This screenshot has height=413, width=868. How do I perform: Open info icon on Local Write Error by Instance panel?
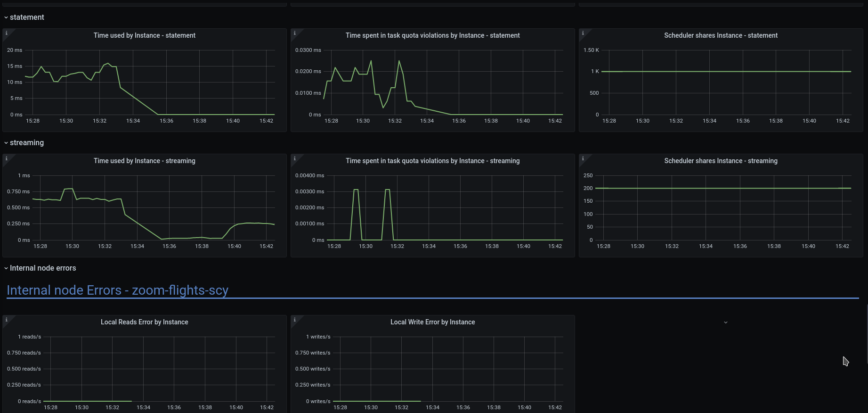[295, 320]
